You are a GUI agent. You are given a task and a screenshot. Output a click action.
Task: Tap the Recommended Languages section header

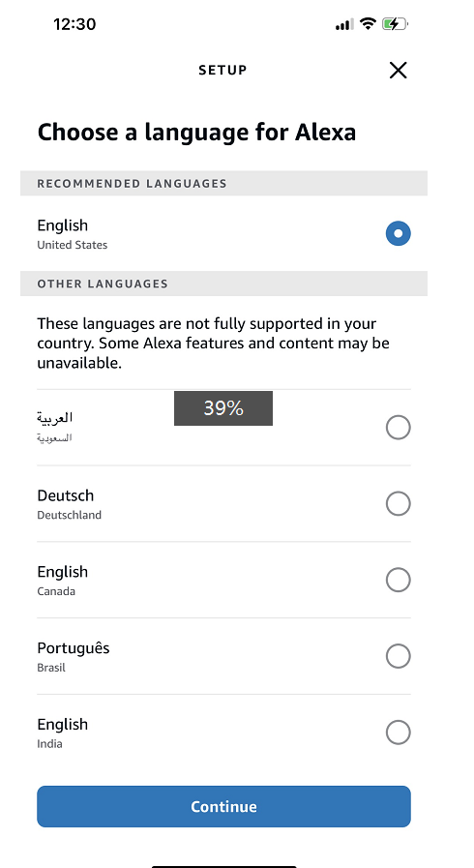pyautogui.click(x=223, y=183)
